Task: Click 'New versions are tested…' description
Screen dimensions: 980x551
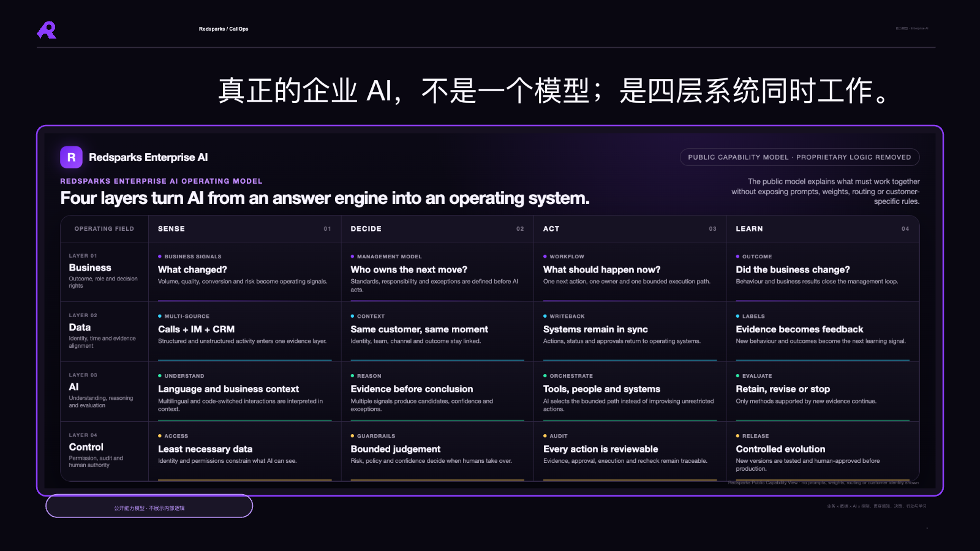Action: 808,465
